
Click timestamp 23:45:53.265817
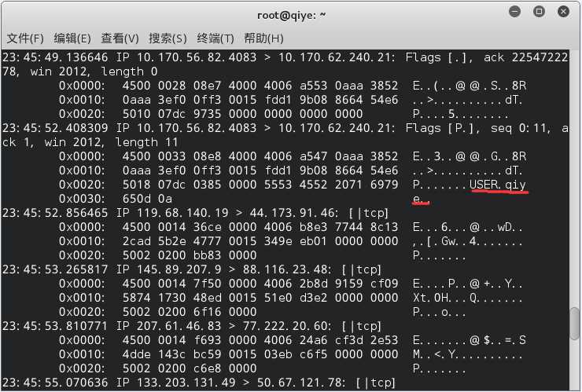click(x=55, y=269)
